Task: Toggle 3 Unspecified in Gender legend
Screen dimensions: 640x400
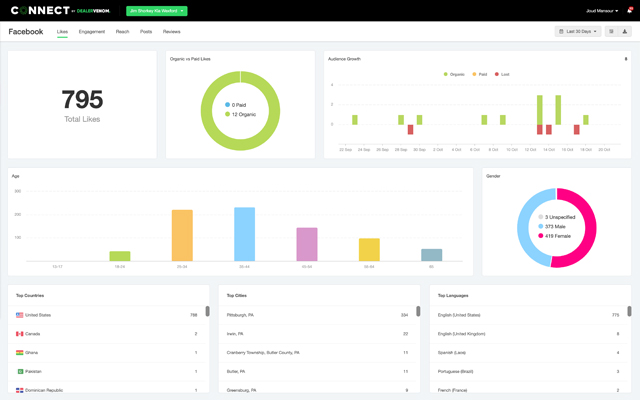Action: pyautogui.click(x=557, y=217)
